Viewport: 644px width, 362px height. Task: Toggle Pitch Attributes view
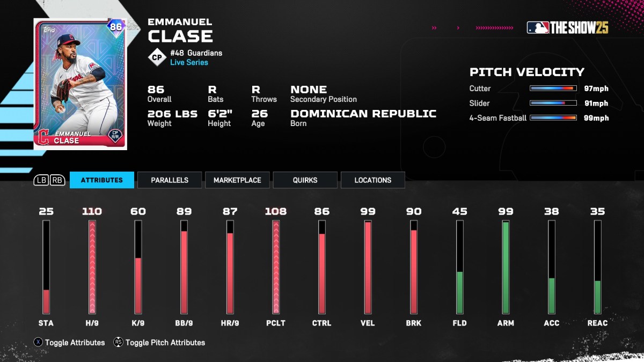click(x=165, y=342)
